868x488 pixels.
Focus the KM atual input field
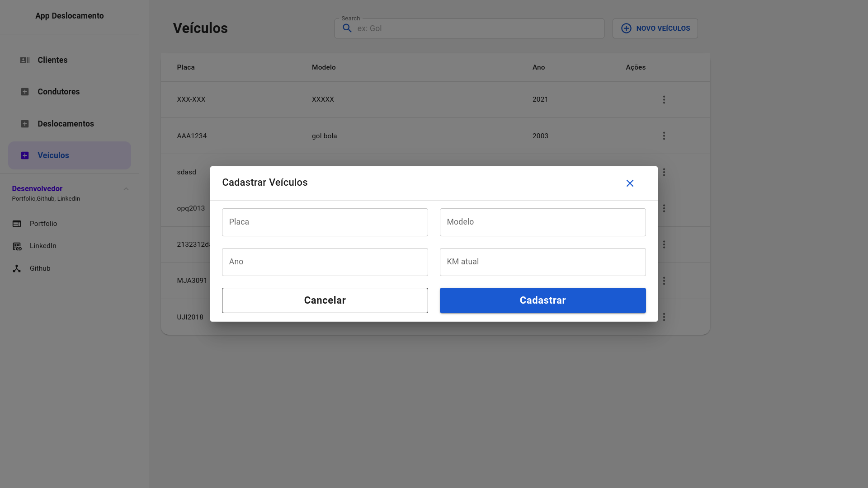[x=542, y=262]
